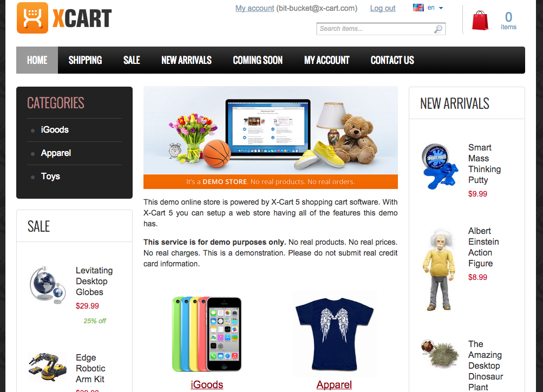
Task: Open the New Arrivals menu tab
Action: click(x=186, y=60)
